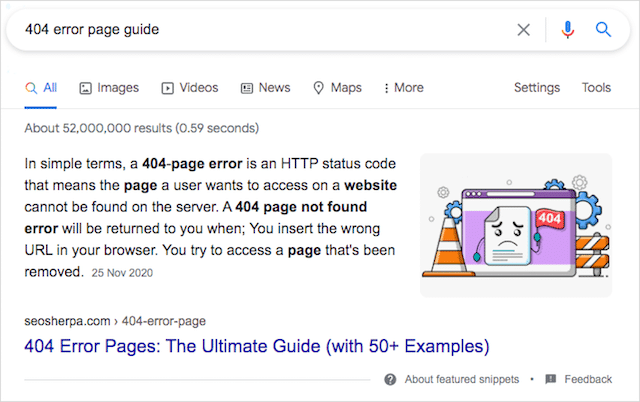Click the Feedback link
The height and width of the screenshot is (402, 640).
pos(588,380)
